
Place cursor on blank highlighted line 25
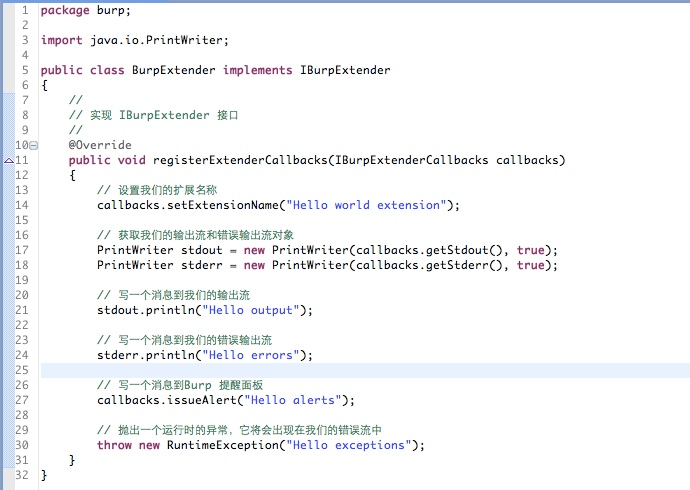pos(365,370)
